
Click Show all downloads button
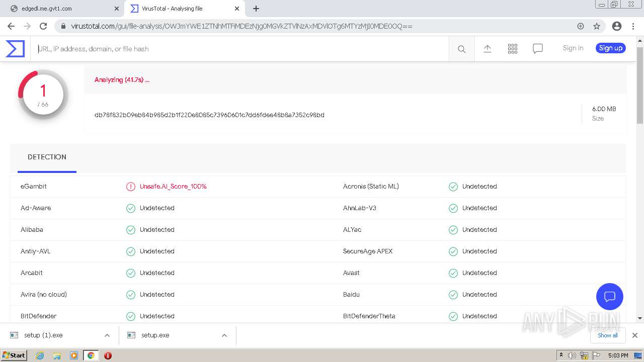[x=608, y=335]
